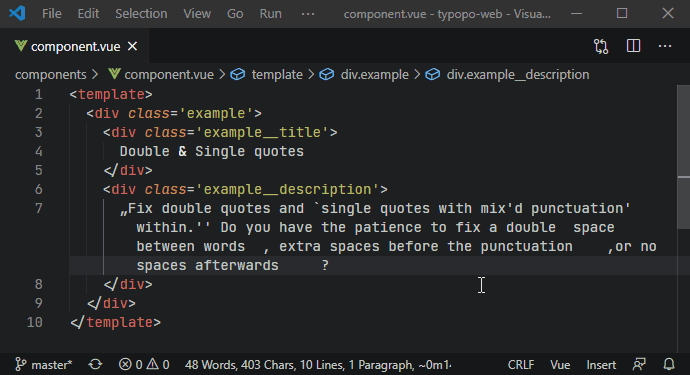Viewport: 690px width, 375px height.
Task: Synchronize changes with the sync icon
Action: coord(95,364)
